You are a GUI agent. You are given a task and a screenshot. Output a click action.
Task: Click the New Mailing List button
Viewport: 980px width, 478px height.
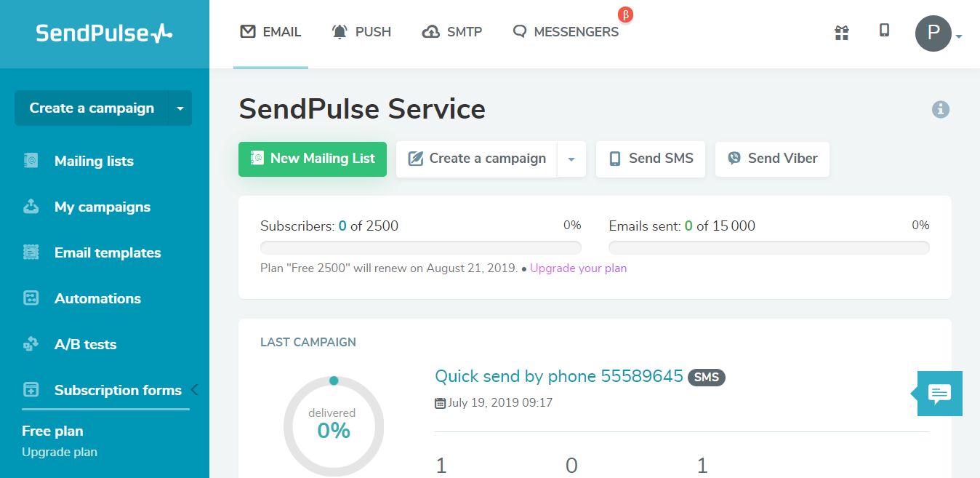pyautogui.click(x=313, y=159)
